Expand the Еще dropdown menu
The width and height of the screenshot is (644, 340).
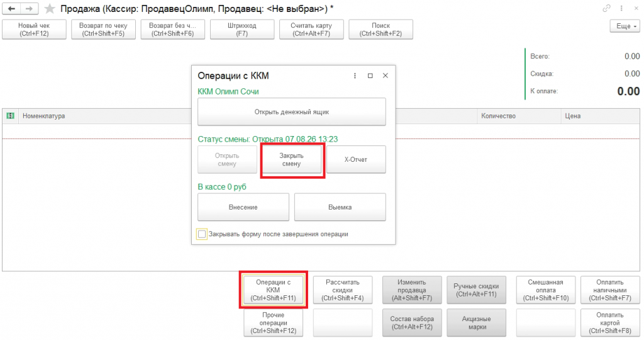pos(626,26)
